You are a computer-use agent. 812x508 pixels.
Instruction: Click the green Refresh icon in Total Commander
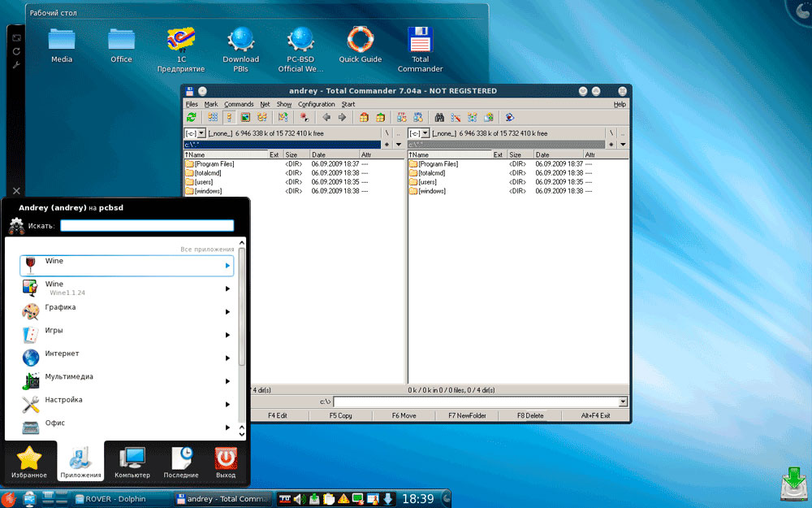point(192,117)
